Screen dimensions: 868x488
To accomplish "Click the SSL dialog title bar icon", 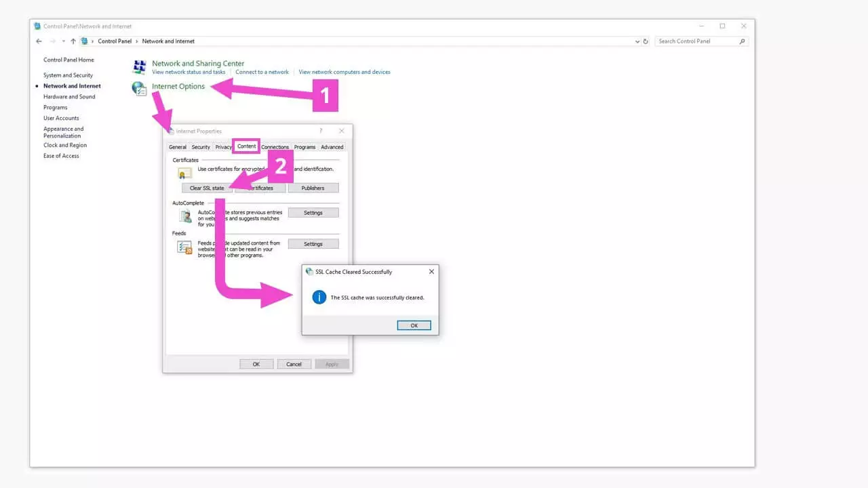I will coord(310,272).
